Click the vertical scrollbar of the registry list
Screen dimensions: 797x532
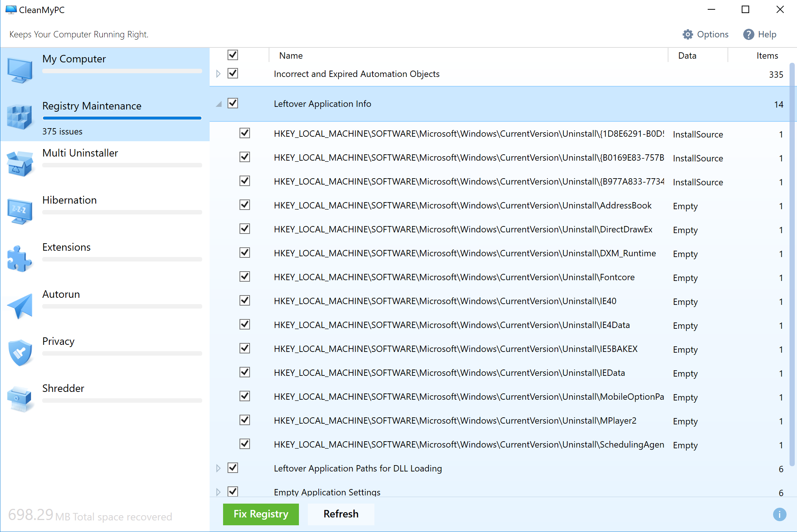[792, 265]
